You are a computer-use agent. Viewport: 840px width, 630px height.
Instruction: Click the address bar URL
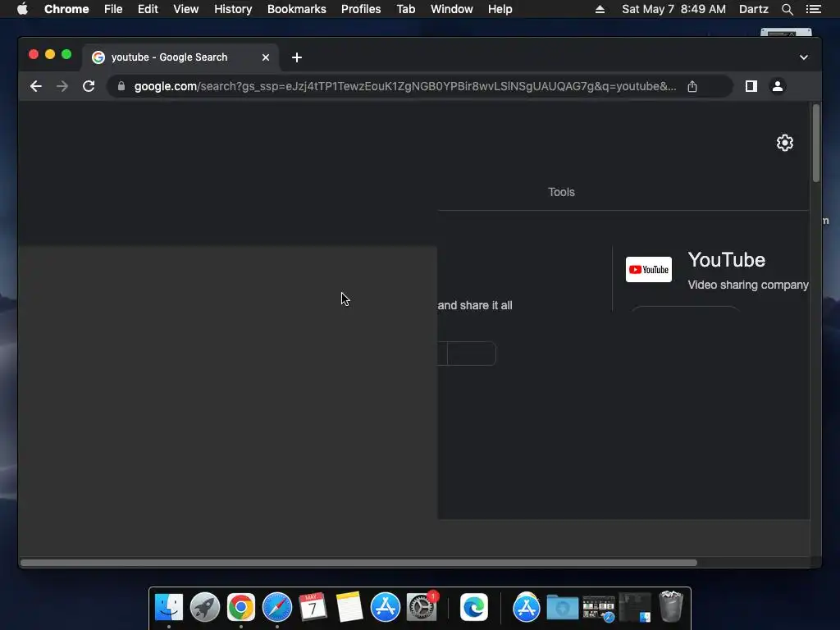point(405,86)
